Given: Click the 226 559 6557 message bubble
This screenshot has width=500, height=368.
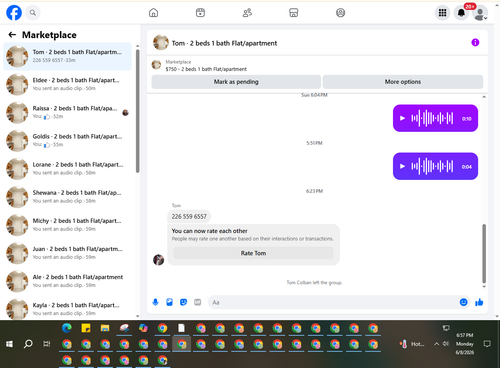Looking at the screenshot, I should click(189, 216).
